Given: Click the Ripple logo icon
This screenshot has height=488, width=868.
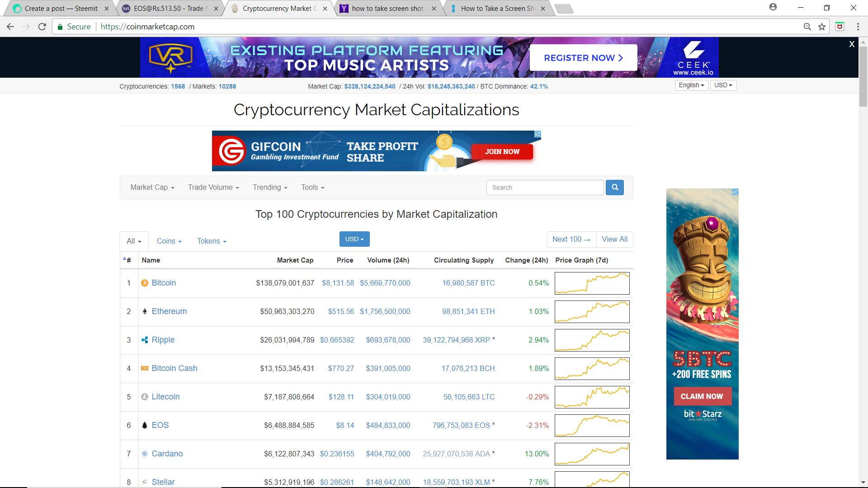Looking at the screenshot, I should click(x=145, y=340).
